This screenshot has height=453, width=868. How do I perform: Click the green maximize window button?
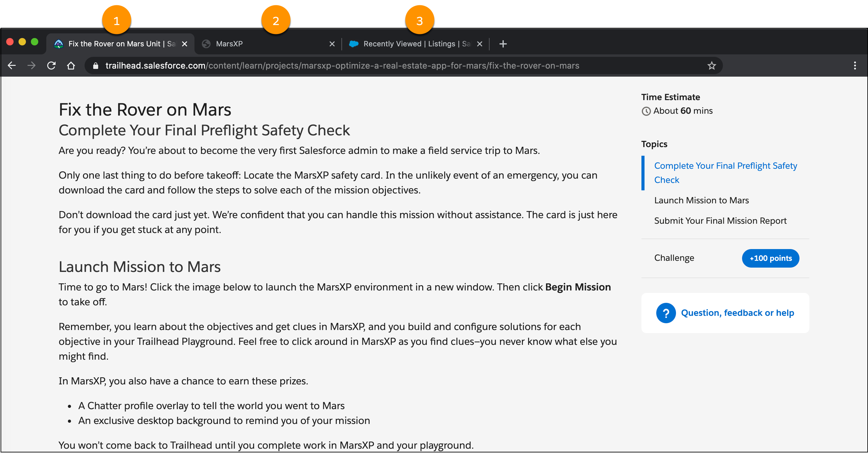34,42
